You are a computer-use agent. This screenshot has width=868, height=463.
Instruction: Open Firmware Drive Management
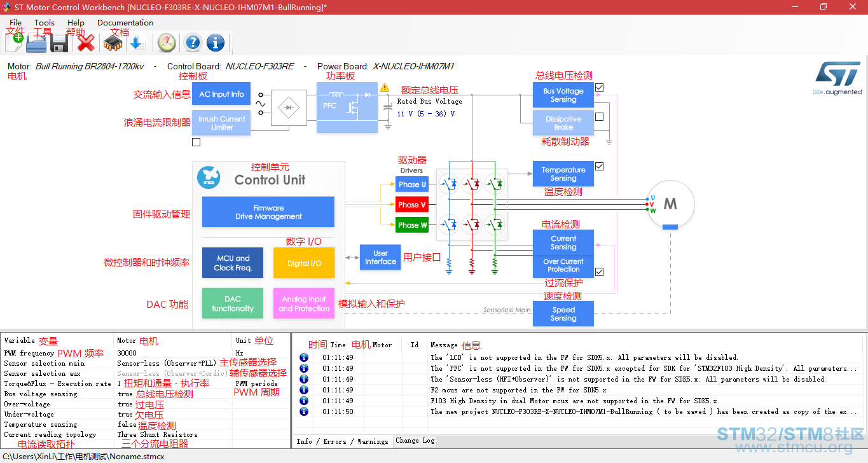tap(268, 212)
